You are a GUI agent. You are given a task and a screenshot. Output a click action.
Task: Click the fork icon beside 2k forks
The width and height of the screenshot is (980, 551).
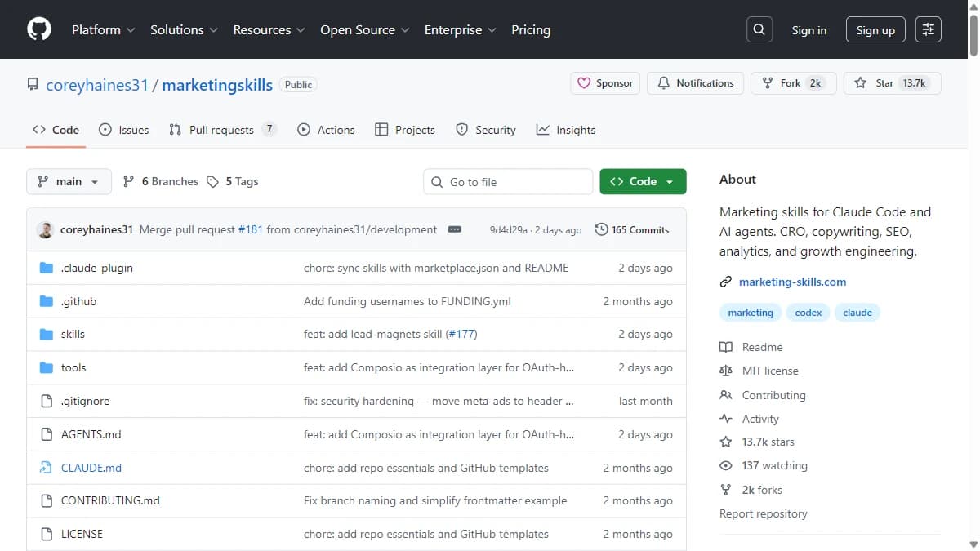pos(726,490)
